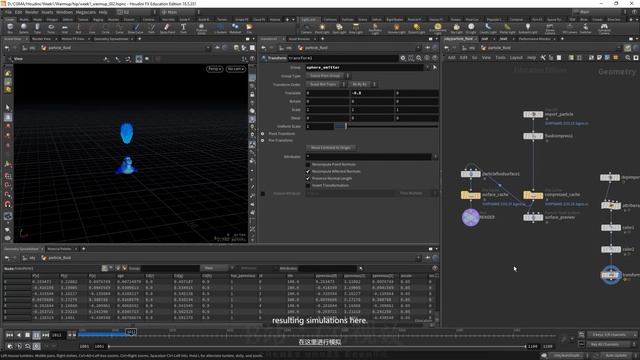Select the Sphere shelf tool
This screenshot has height=360, width=640.
point(24,29)
